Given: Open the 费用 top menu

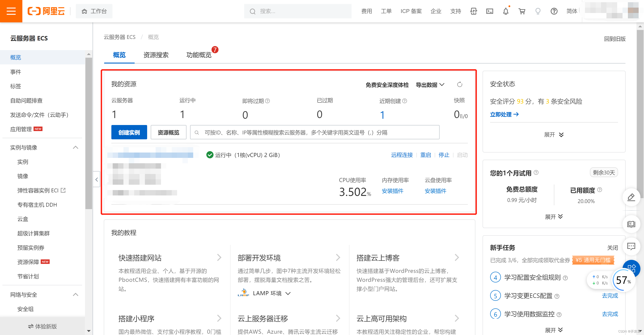Looking at the screenshot, I should pyautogui.click(x=366, y=11).
